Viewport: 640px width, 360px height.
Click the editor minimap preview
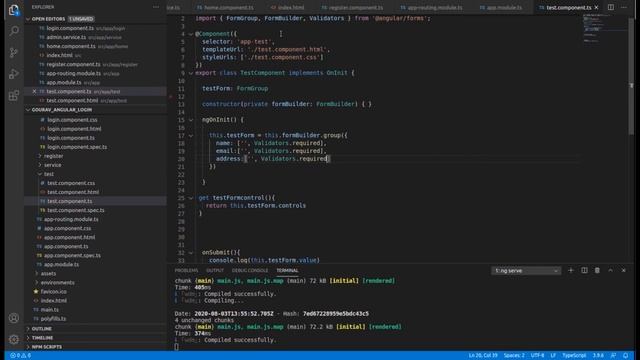coord(604,29)
